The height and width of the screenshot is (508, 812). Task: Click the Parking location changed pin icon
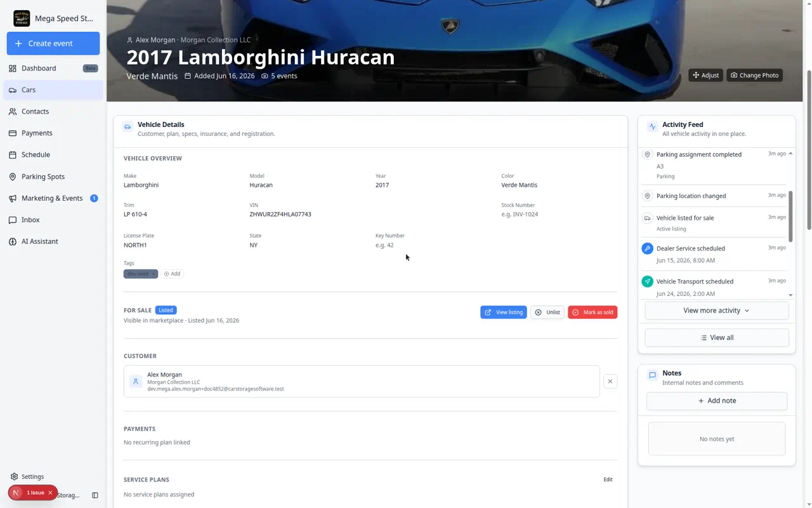tap(647, 196)
